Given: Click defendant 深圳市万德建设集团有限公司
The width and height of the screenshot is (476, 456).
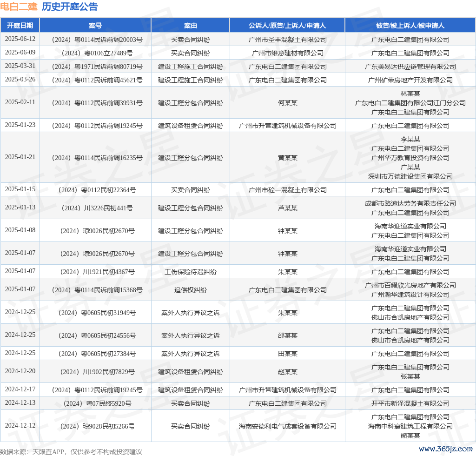Looking at the screenshot, I should [410, 176].
